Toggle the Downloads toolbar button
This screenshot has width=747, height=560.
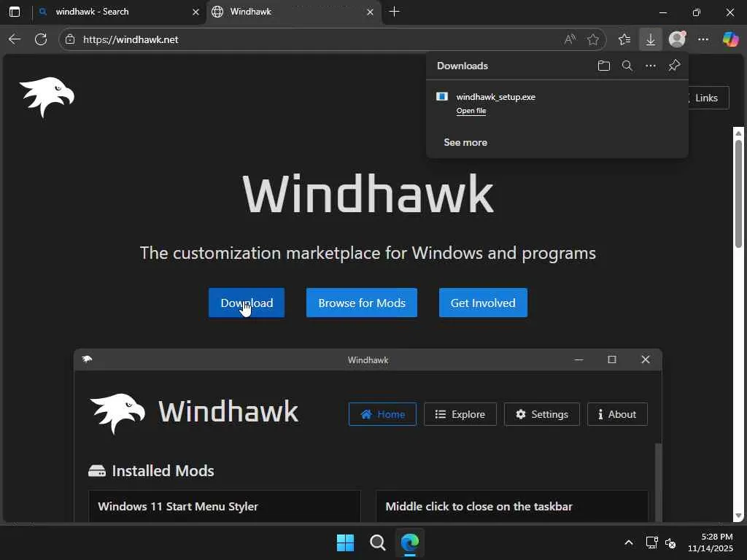coord(650,39)
